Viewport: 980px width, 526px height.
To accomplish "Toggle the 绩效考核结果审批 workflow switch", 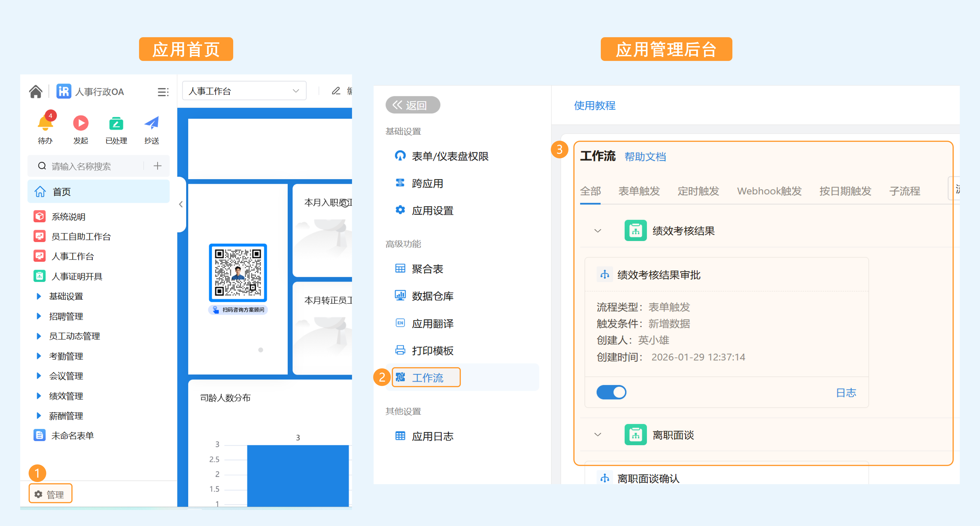I will coord(611,392).
